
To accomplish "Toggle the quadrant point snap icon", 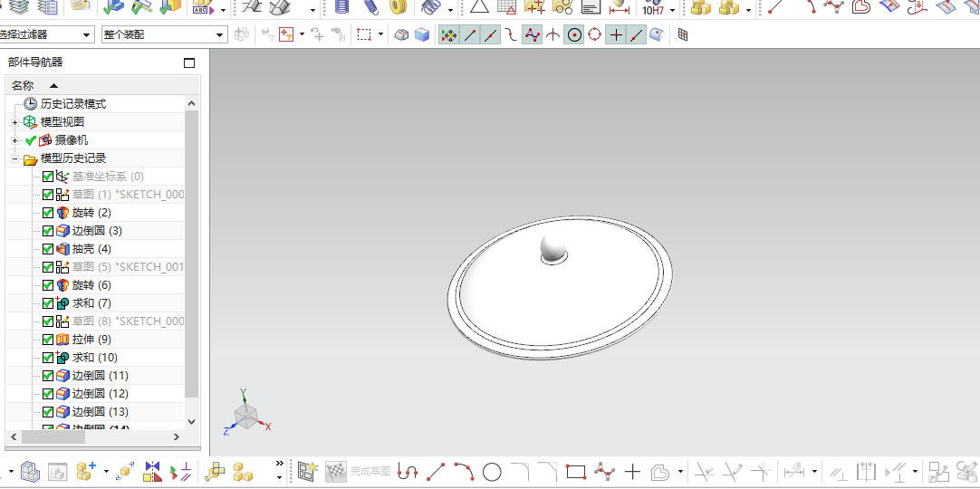I will point(594,35).
